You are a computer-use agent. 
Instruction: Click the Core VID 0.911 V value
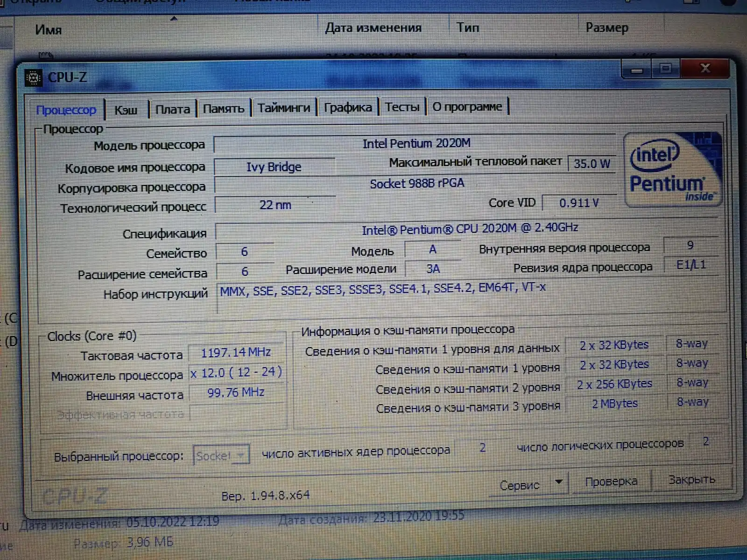[x=579, y=203]
